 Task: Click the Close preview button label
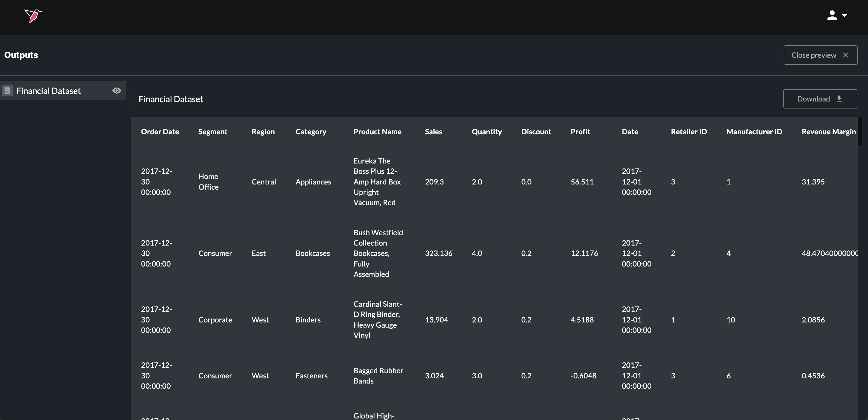coord(813,55)
